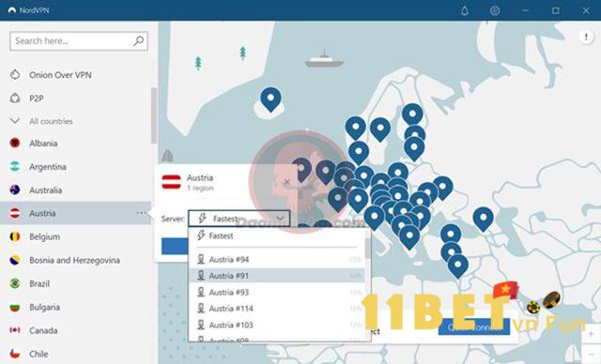The width and height of the screenshot is (601, 364).
Task: Click the map zoom in plus button
Action: [591, 334]
